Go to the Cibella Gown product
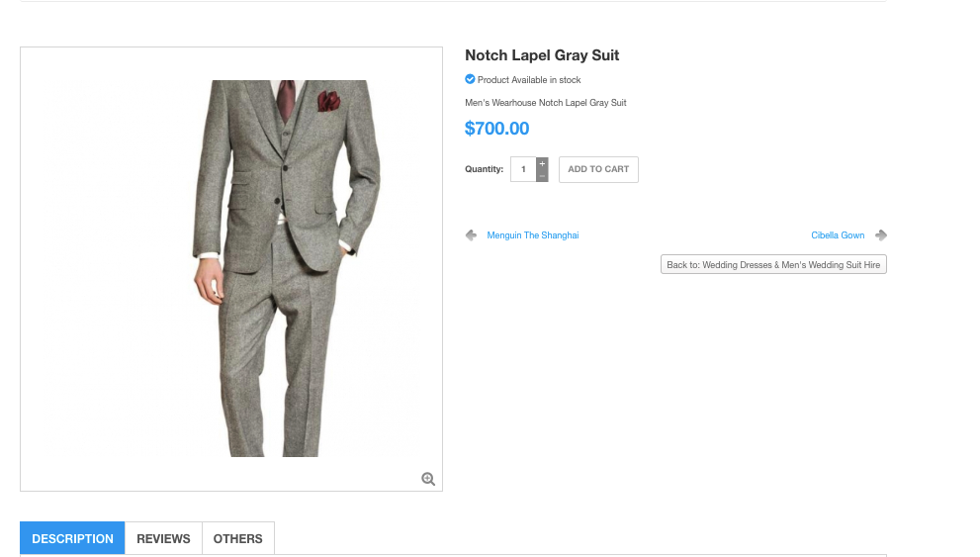The height and width of the screenshot is (557, 980). tap(838, 235)
